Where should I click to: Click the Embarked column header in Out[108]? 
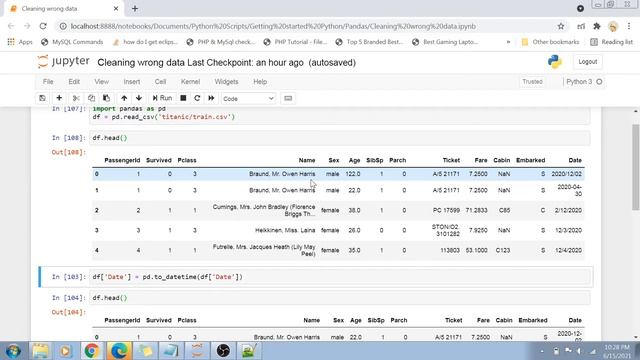530,160
